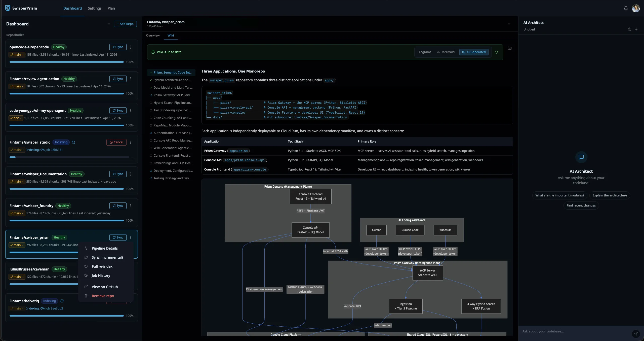The image size is (644, 341).
Task: Open the Settings nav tab
Action: (x=95, y=8)
